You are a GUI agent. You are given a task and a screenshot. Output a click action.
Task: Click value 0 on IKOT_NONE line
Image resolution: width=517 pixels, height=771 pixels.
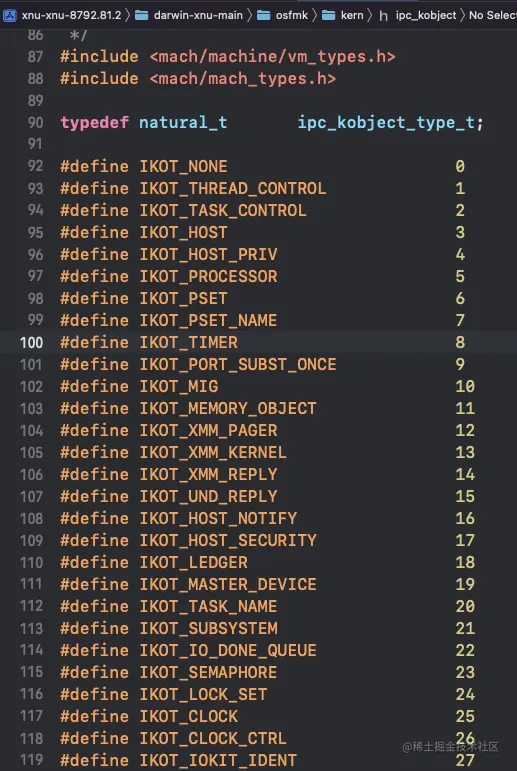click(460, 166)
